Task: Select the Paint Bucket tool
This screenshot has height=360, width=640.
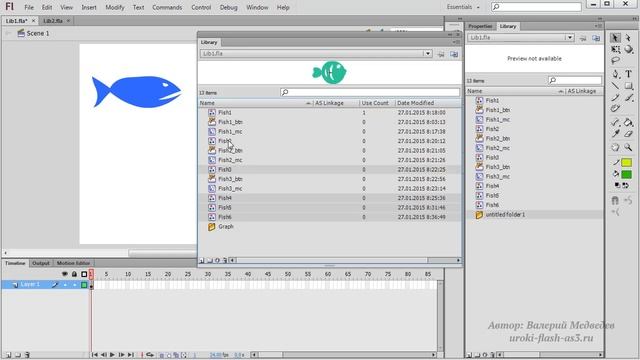Action: click(x=629, y=122)
